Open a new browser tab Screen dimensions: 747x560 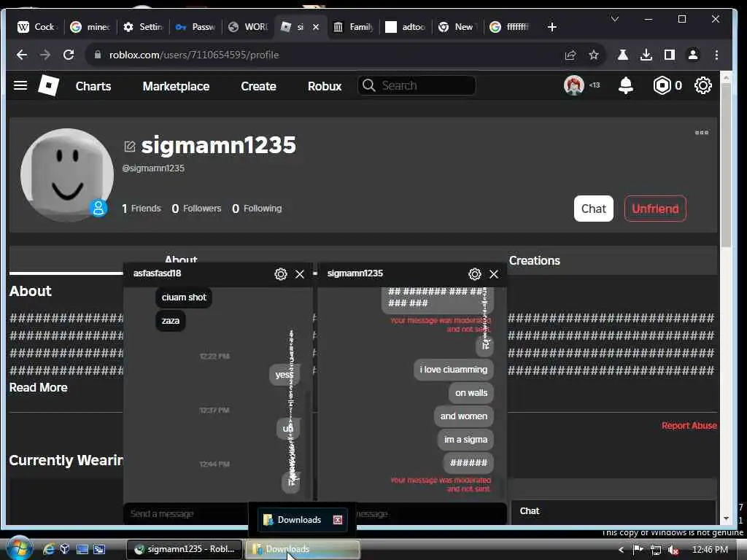point(552,27)
